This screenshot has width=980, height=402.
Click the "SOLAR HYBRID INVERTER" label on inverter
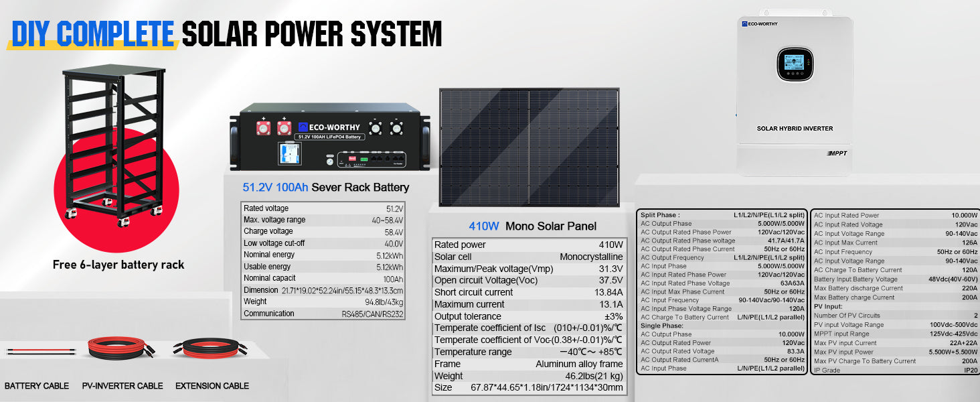coord(795,128)
